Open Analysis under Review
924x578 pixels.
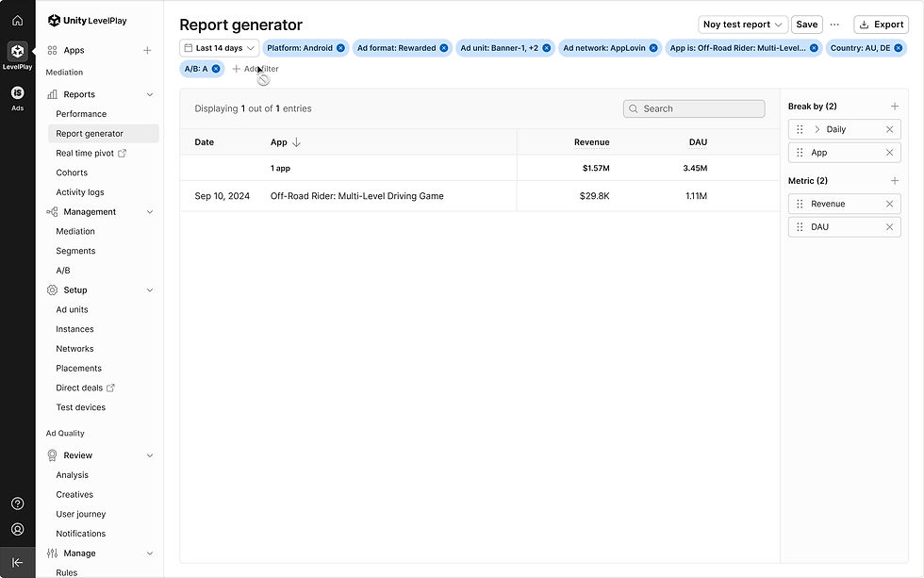point(72,475)
